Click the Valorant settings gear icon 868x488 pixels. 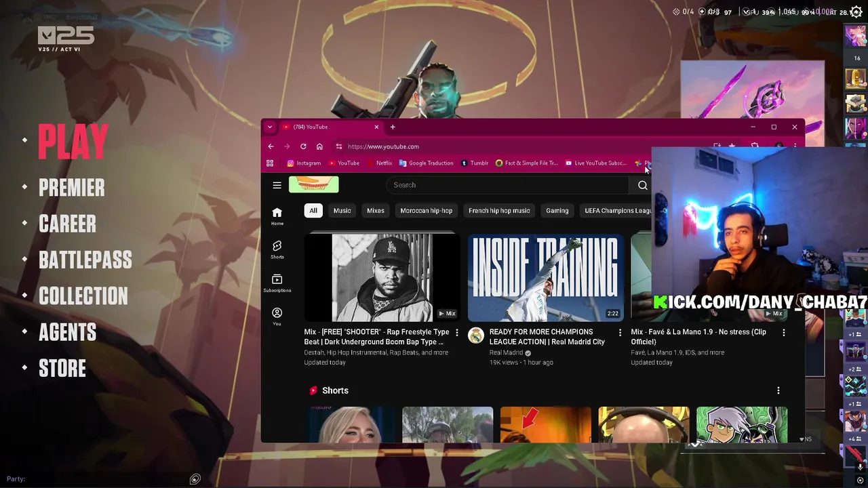(856, 12)
